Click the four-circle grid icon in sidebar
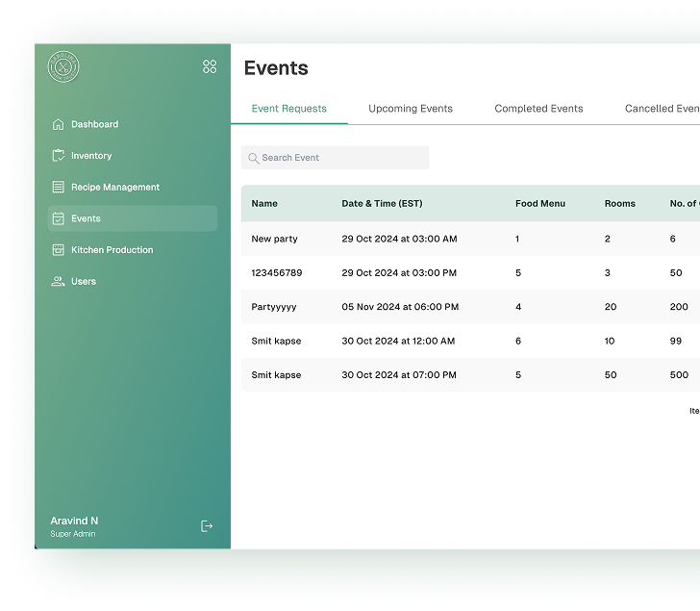 point(210,66)
